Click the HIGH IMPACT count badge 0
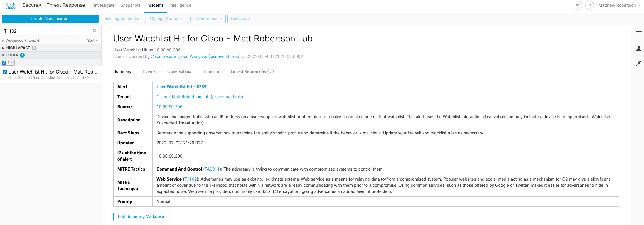 (x=34, y=48)
